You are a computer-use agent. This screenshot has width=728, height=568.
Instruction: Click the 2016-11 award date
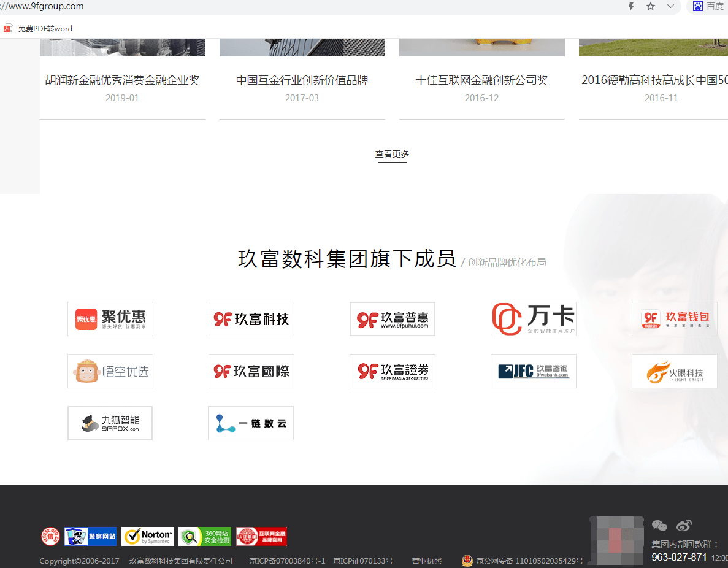[x=661, y=98]
